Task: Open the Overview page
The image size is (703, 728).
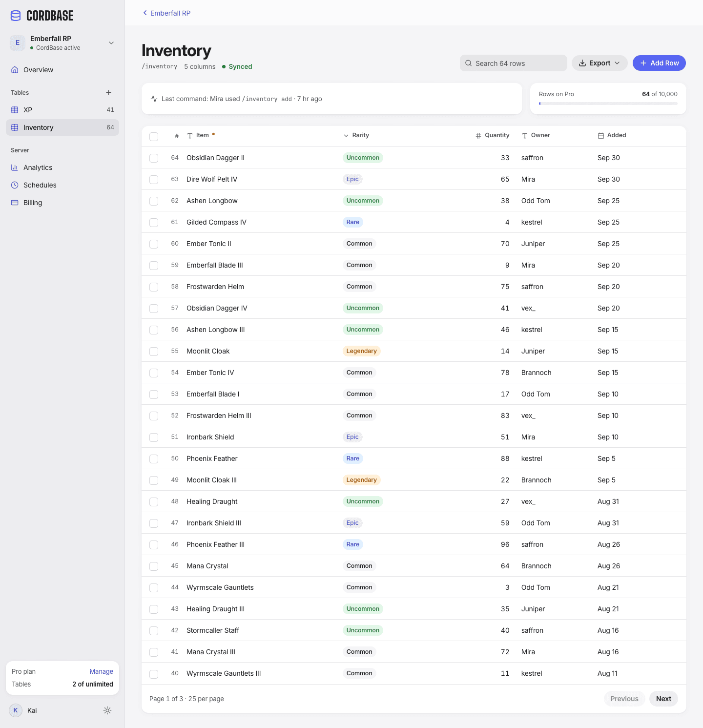Action: pyautogui.click(x=62, y=70)
